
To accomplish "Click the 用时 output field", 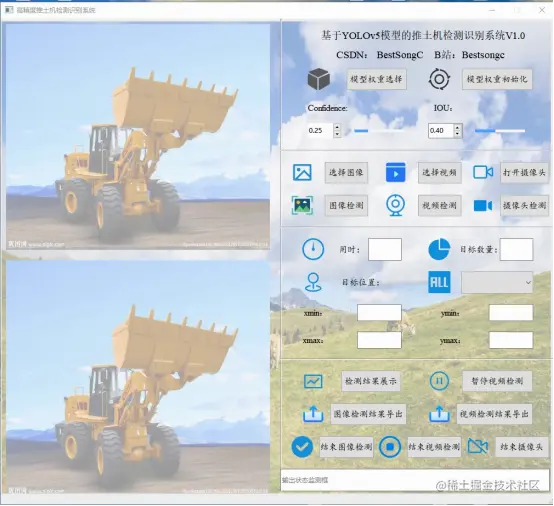I will [385, 249].
